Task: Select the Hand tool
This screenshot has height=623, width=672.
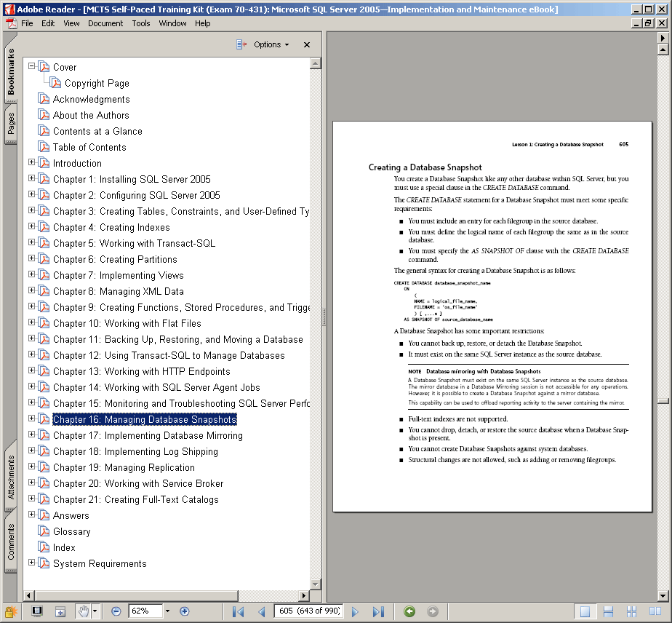Action: point(84,611)
